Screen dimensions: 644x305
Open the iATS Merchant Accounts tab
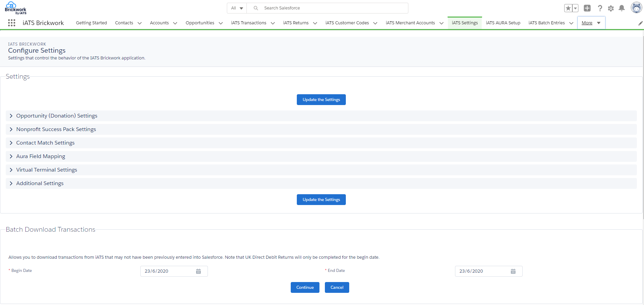410,23
